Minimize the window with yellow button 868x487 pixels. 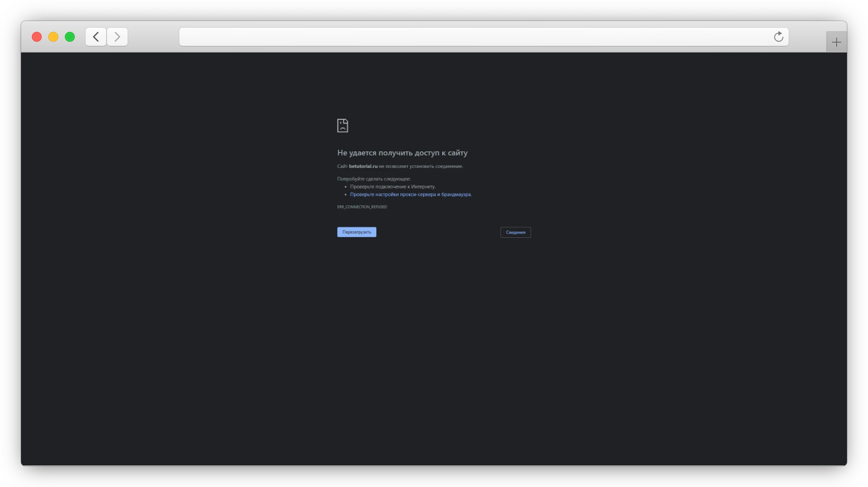click(53, 37)
